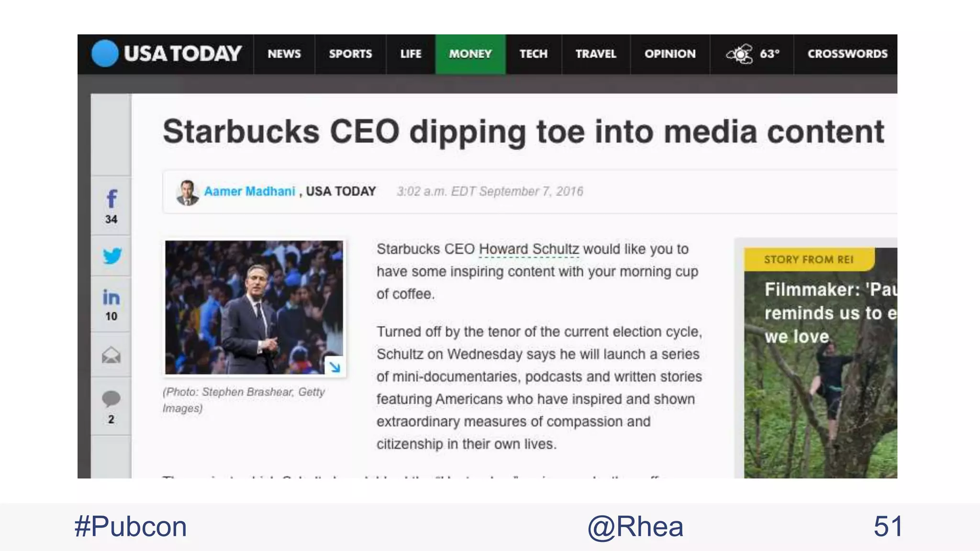This screenshot has width=980, height=551.
Task: Share on LinkedIn using the in icon
Action: 111,298
